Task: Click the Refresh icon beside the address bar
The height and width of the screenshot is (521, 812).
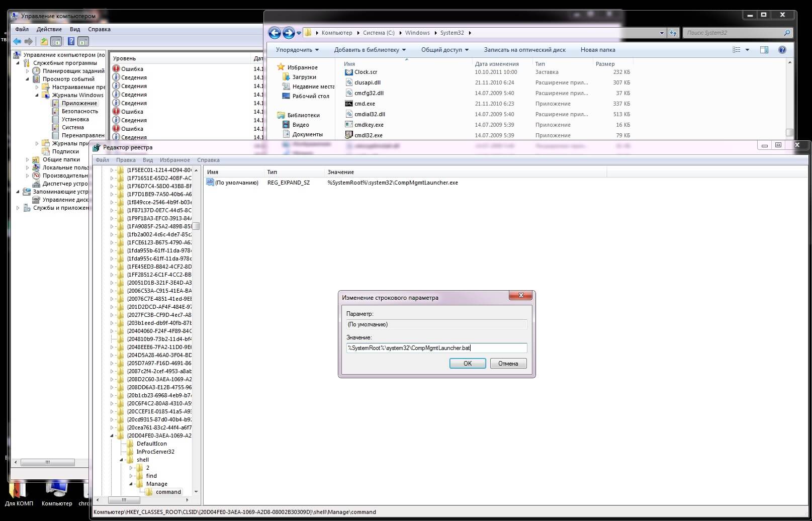Action: [673, 32]
